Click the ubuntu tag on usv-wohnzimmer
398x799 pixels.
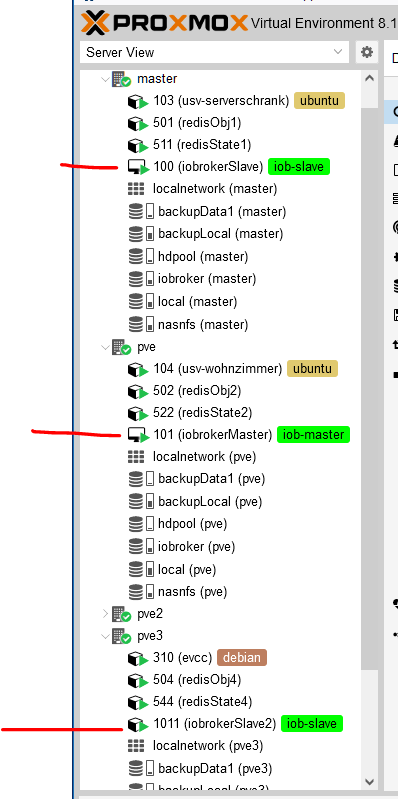(x=312, y=368)
